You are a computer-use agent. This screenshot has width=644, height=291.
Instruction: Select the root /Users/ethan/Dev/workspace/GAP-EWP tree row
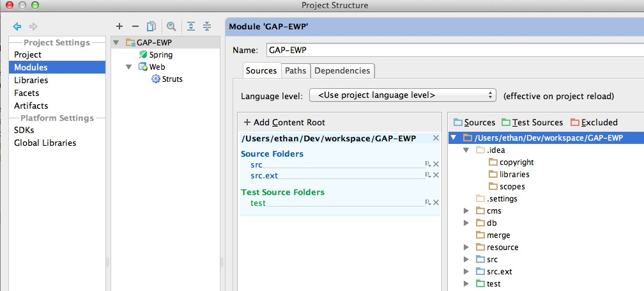[546, 138]
